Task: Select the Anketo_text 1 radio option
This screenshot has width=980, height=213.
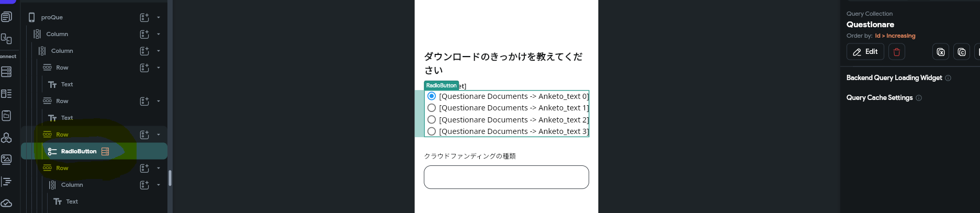Action: (432, 108)
